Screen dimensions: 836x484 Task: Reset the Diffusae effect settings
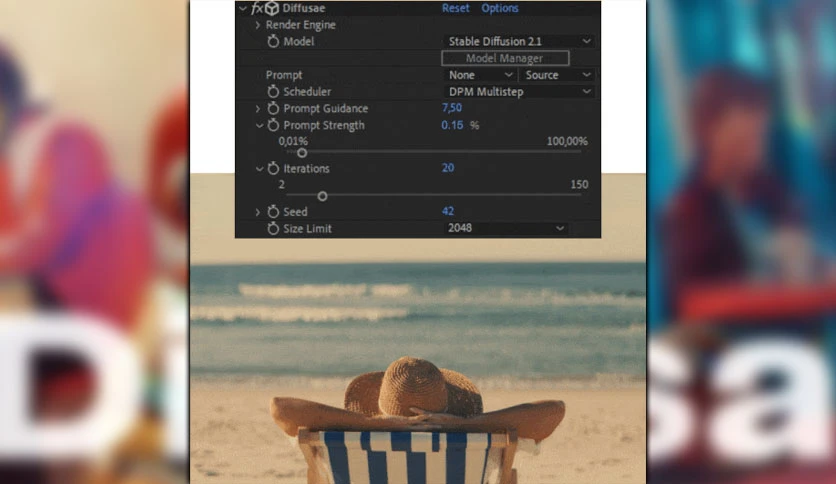[x=455, y=8]
